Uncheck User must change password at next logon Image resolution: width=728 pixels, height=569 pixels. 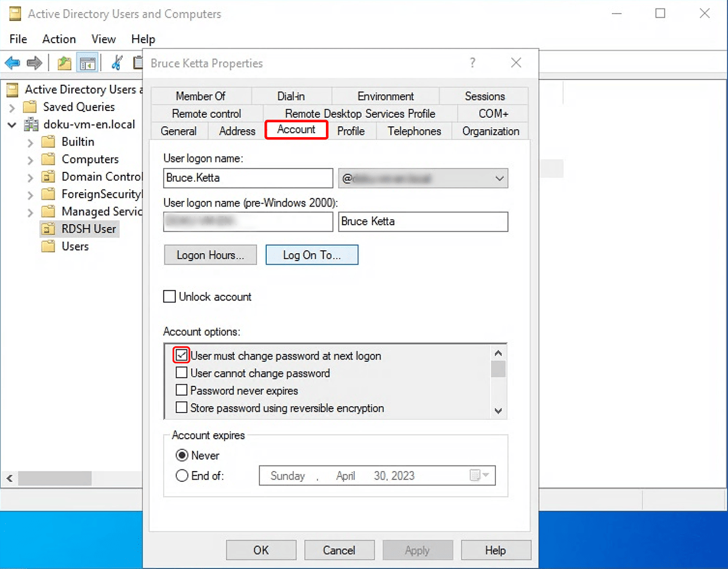coord(181,356)
